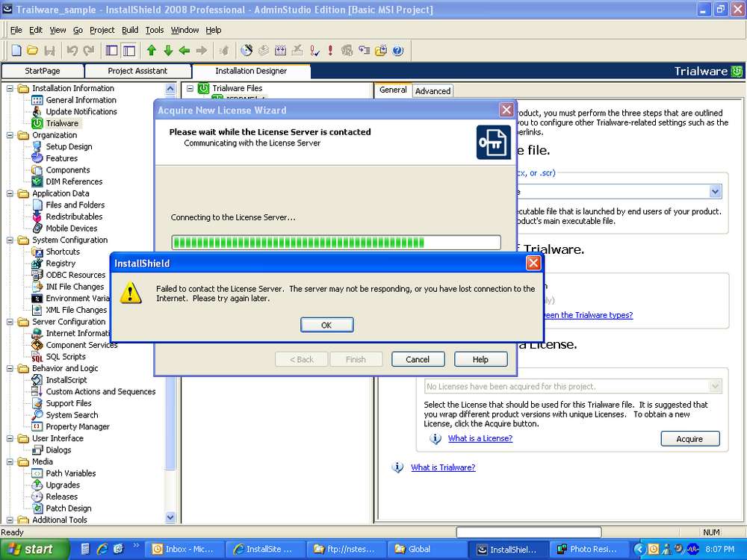Open the What is Trialware? link
Image resolution: width=747 pixels, height=560 pixels.
click(x=443, y=467)
